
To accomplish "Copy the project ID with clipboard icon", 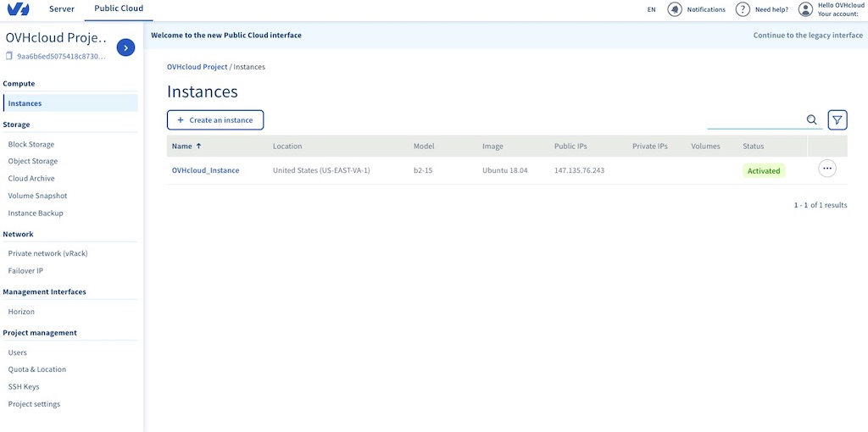I will [x=8, y=56].
